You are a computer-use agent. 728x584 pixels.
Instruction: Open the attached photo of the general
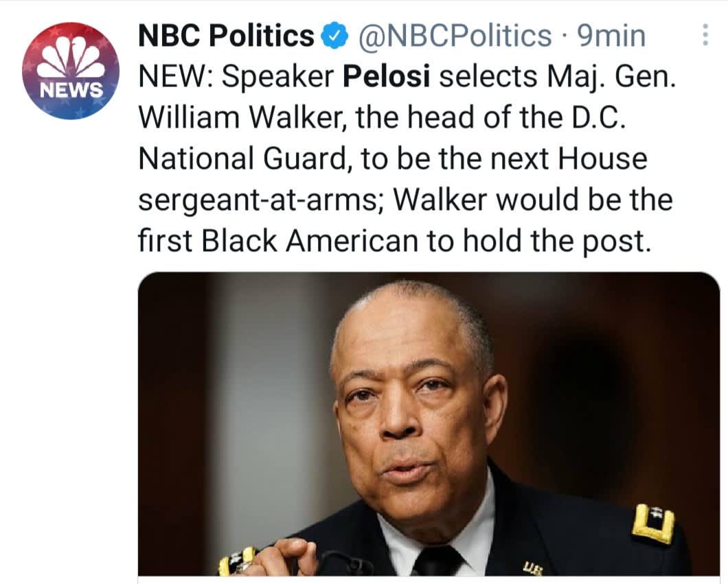(x=429, y=423)
